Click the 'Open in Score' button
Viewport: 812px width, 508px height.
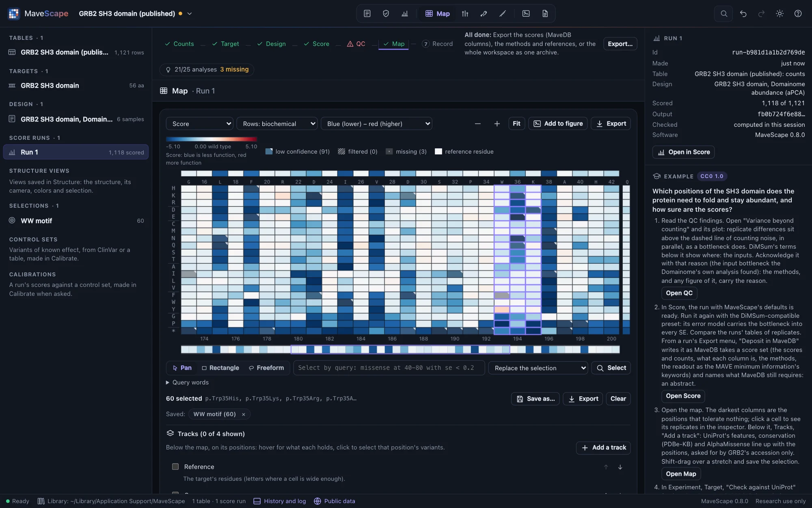(x=684, y=152)
